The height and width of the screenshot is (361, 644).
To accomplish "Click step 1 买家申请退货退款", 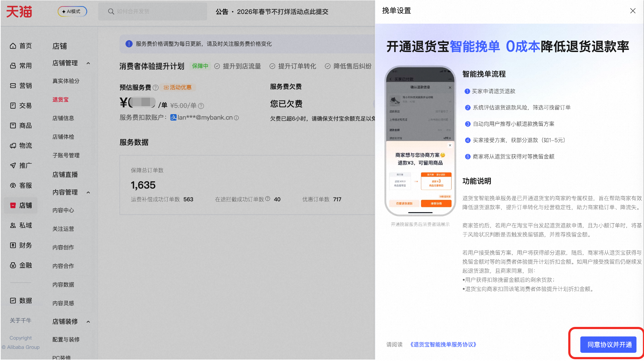I will [x=490, y=92].
